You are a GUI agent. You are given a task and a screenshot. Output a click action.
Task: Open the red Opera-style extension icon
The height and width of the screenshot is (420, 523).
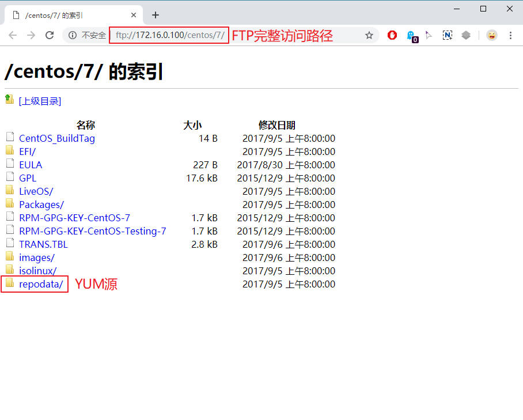[392, 35]
